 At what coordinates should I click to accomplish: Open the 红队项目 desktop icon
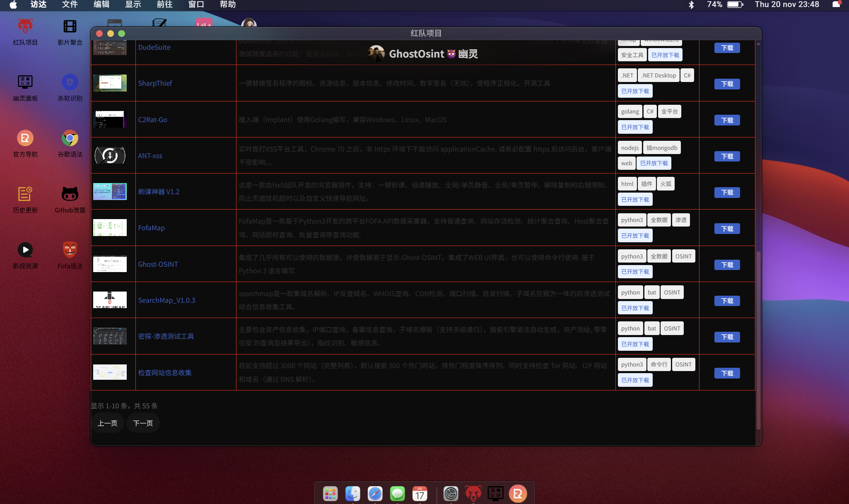pyautogui.click(x=25, y=27)
